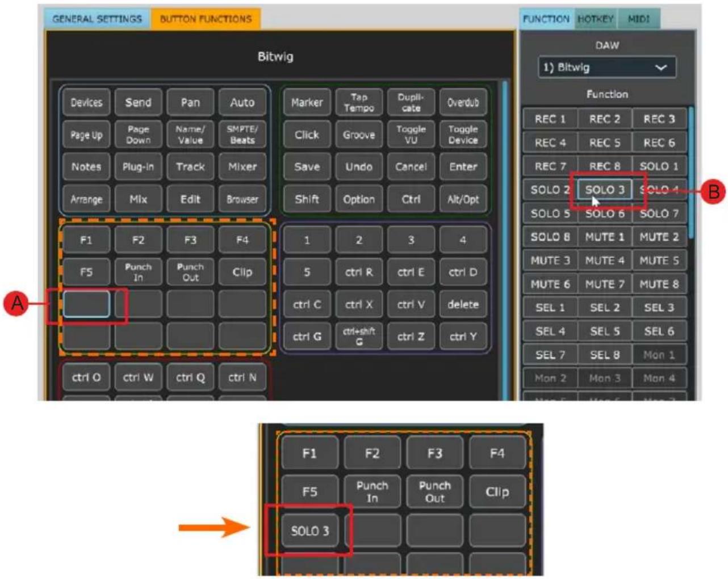
Task: Select the Shift modifier button
Action: (307, 199)
